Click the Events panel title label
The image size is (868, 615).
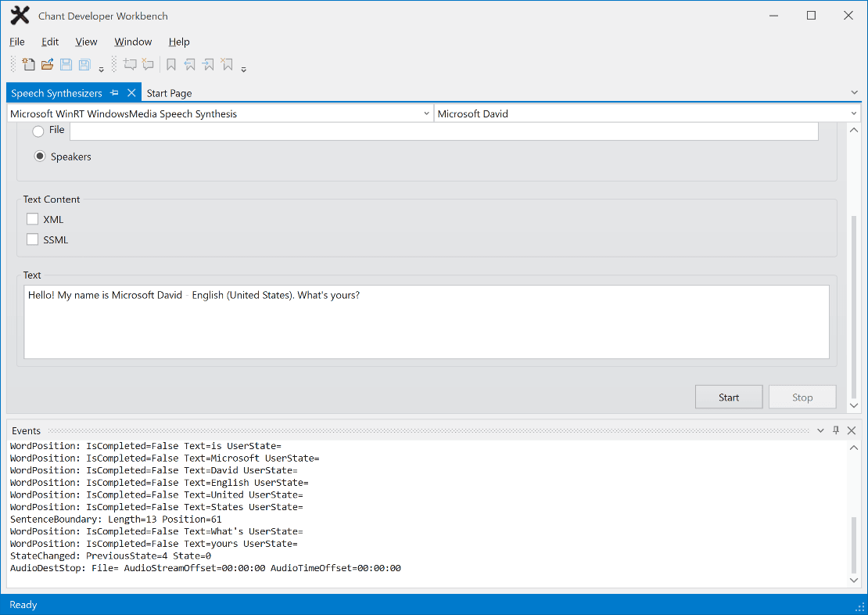[26, 430]
